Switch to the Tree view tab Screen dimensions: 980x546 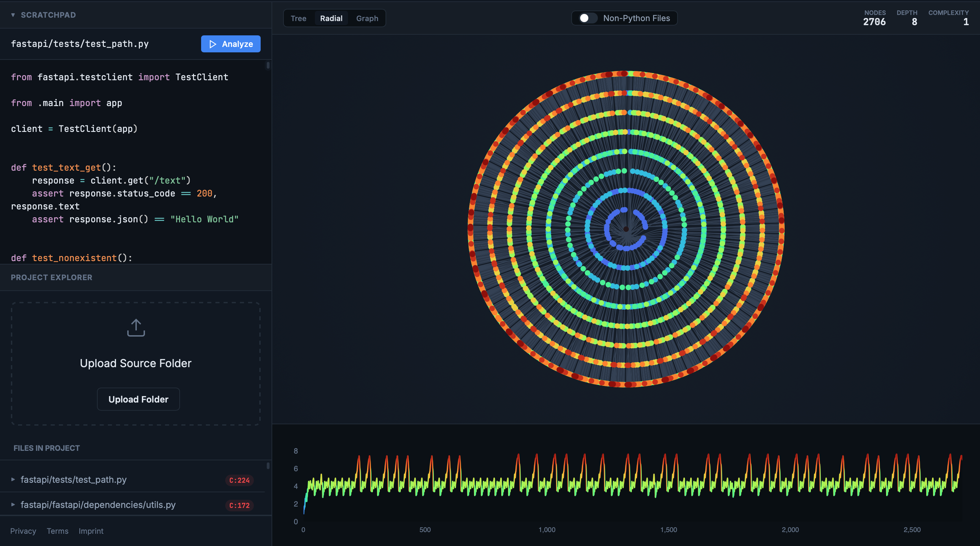click(x=298, y=18)
